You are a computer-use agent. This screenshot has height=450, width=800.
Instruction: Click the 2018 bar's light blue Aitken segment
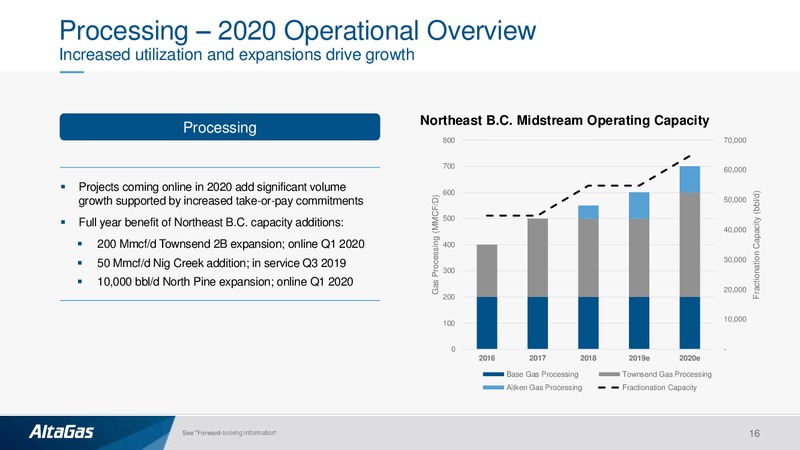point(588,212)
